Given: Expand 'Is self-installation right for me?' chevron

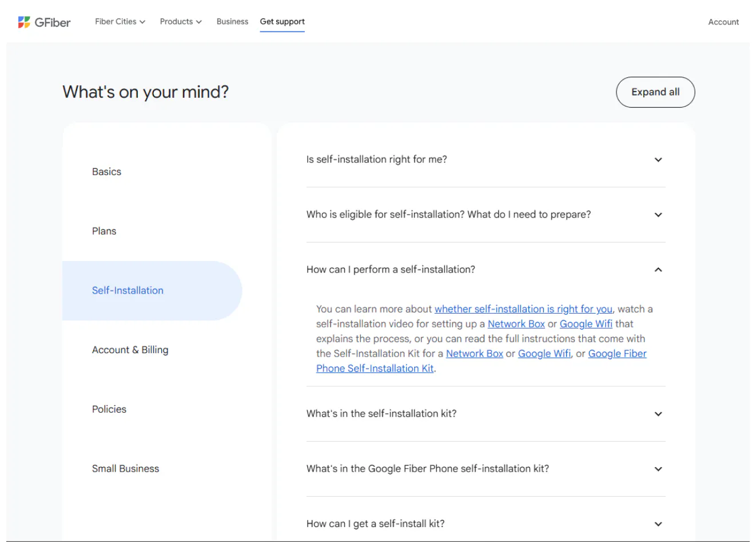Looking at the screenshot, I should (x=658, y=160).
